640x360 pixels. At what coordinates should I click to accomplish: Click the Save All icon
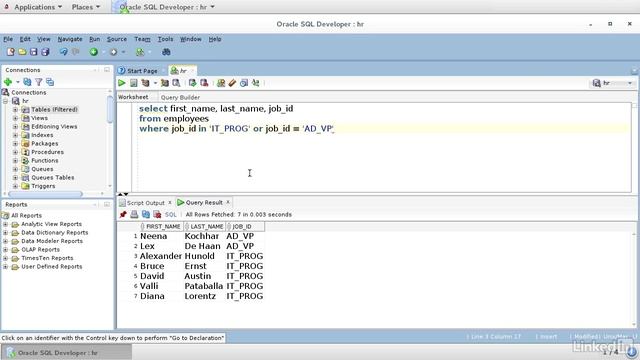pos(45,52)
